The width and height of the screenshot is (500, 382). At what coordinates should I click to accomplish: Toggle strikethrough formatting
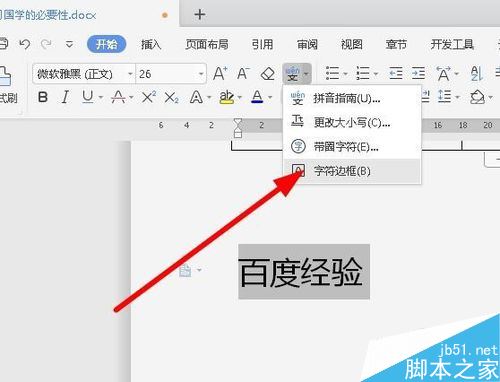118,97
